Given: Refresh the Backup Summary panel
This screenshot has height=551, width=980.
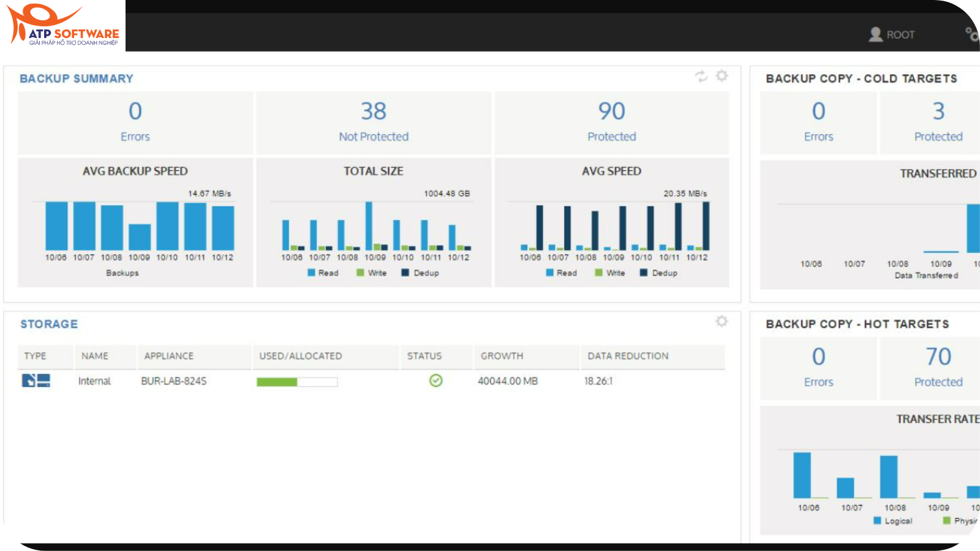Looking at the screenshot, I should [x=701, y=76].
